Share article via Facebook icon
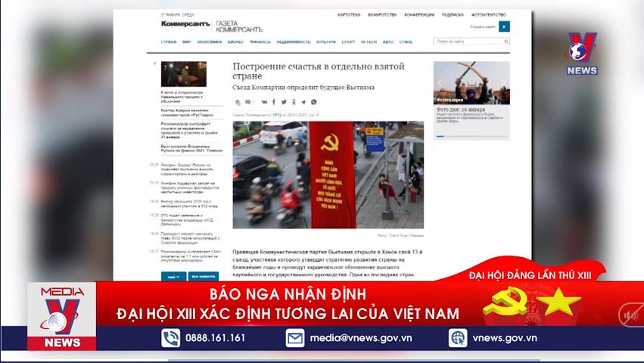The height and width of the screenshot is (363, 644). [274, 102]
